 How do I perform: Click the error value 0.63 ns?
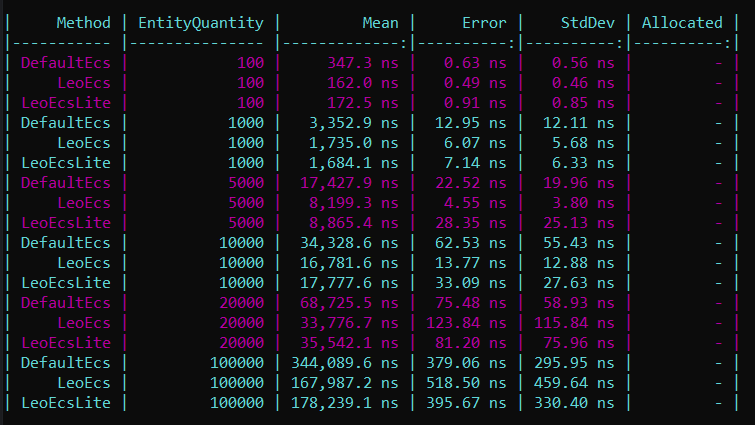point(475,63)
